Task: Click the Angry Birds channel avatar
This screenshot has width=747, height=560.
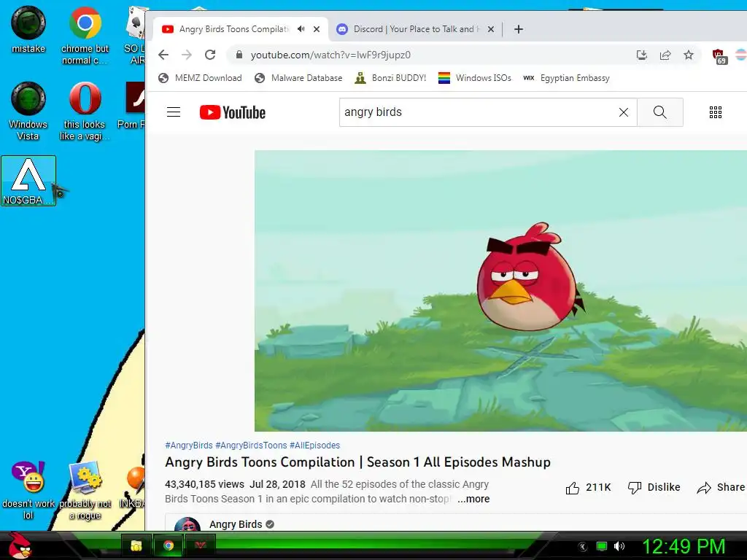Action: tap(187, 524)
